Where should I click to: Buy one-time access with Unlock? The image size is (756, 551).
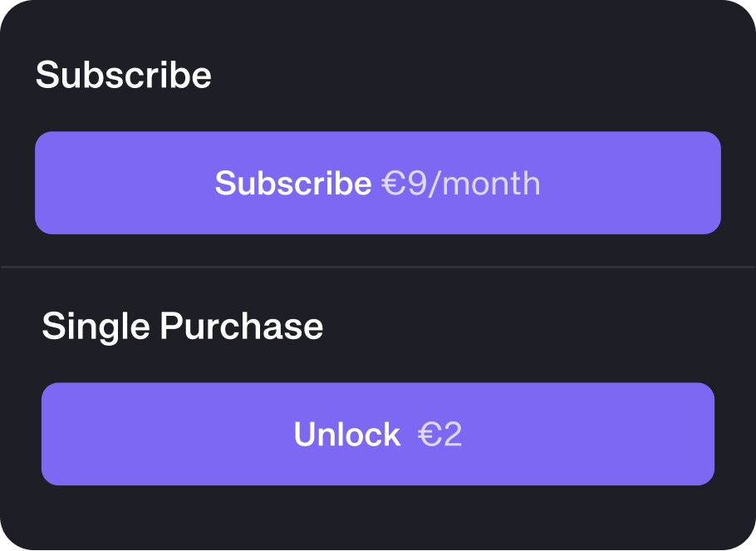tap(377, 434)
